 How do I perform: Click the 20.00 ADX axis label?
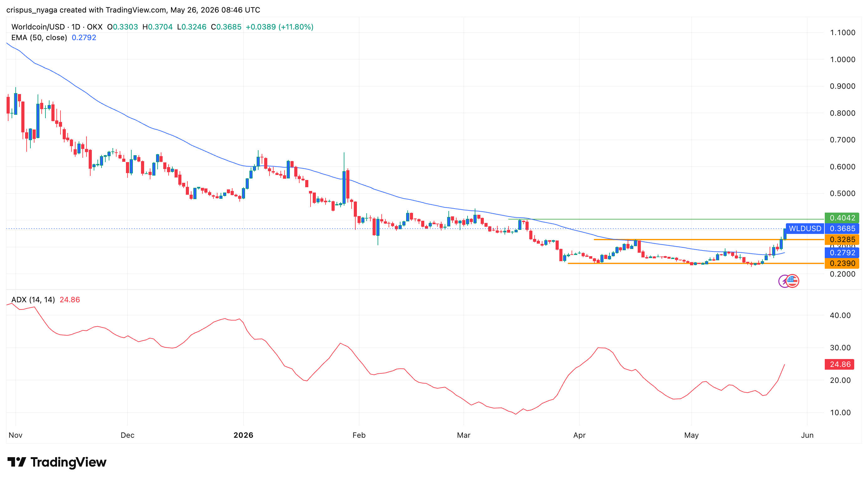pos(840,380)
